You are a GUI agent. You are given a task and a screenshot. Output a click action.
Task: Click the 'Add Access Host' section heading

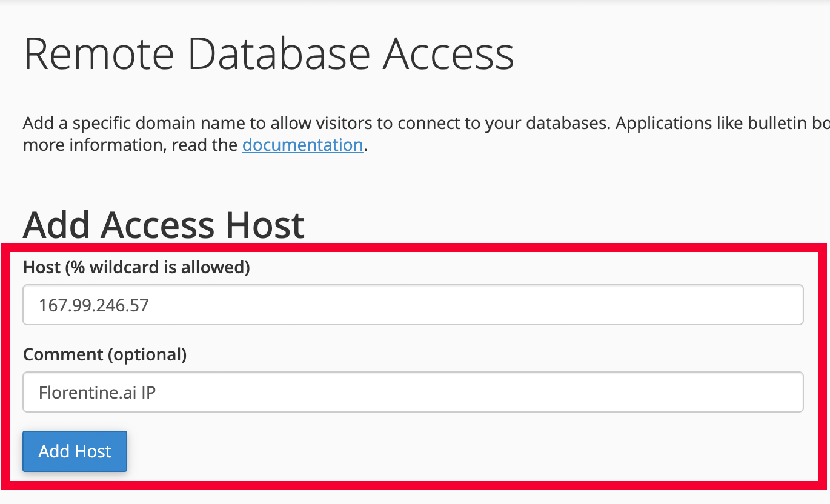coord(164,225)
